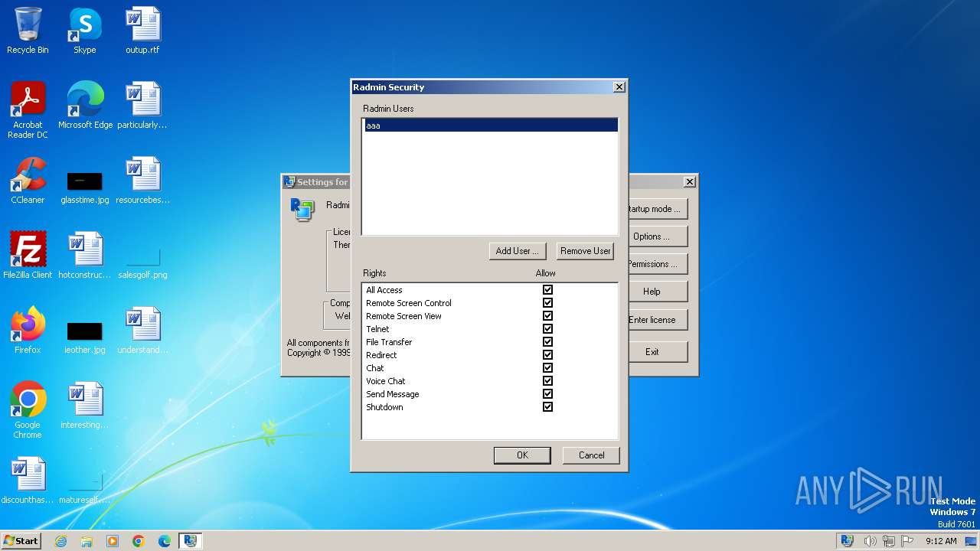Uncheck Remote Screen Control right

(547, 303)
